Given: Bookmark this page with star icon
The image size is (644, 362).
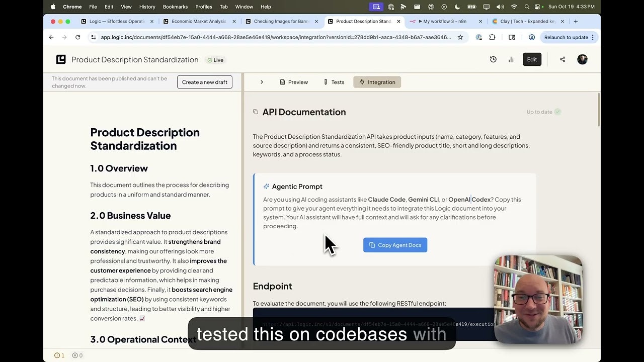Looking at the screenshot, I should pyautogui.click(x=460, y=37).
